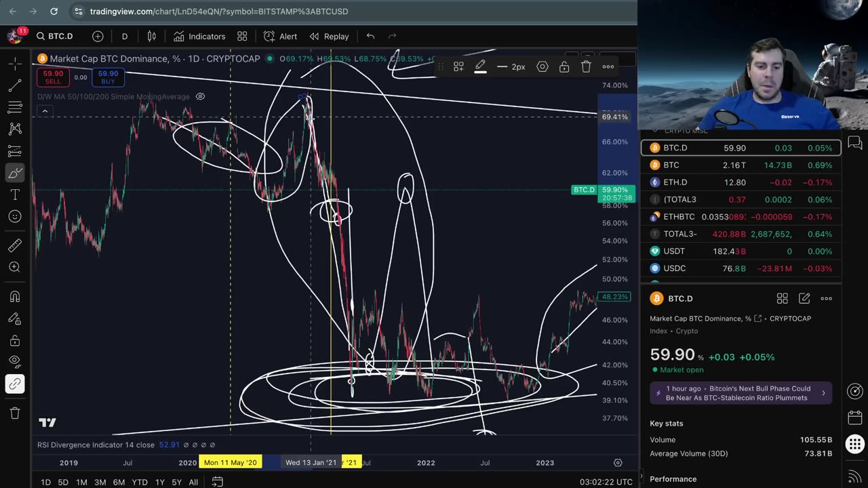Open the Indicators dialog

[x=199, y=37]
